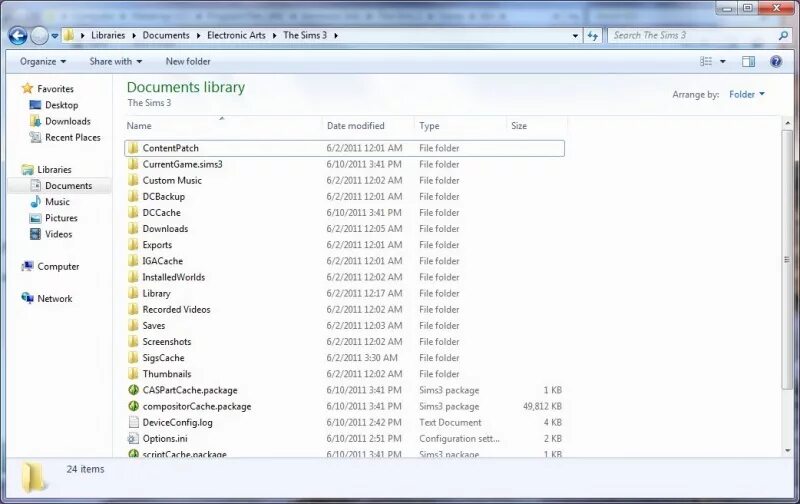This screenshot has width=800, height=504.
Task: Click the compositorCache.package Sims3 icon
Action: 133,407
